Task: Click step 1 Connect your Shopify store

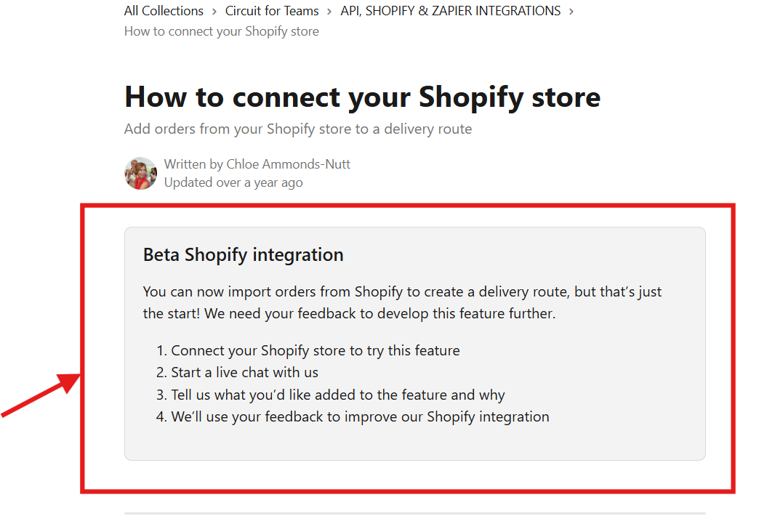Action: click(308, 350)
